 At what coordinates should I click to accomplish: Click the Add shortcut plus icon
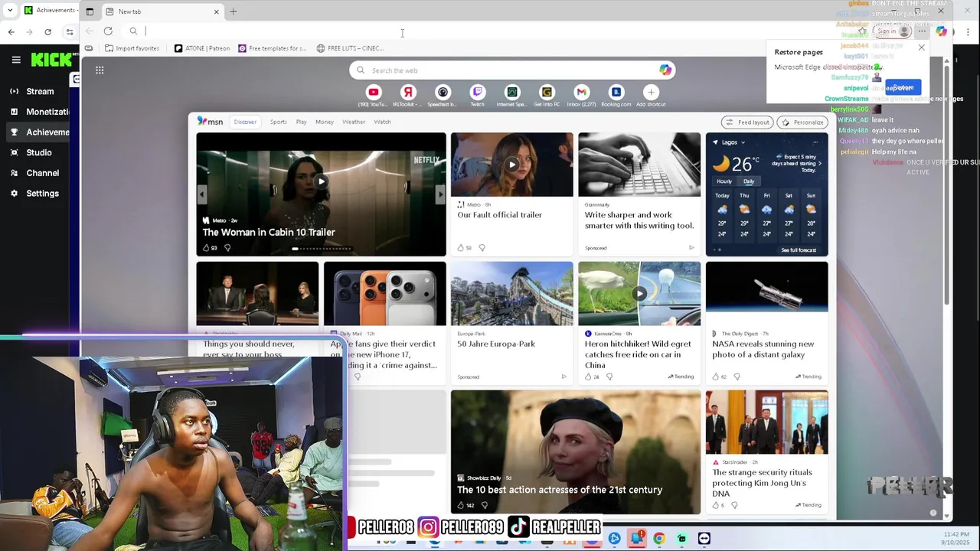point(651,93)
